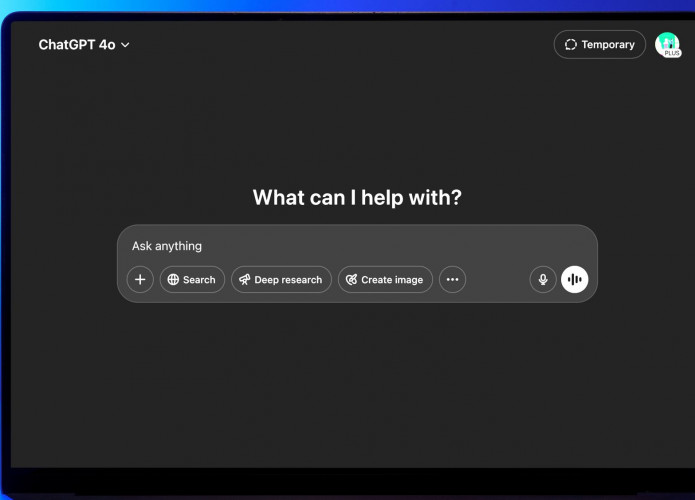This screenshot has height=500, width=695.
Task: Enable the Search web tool
Action: (x=192, y=279)
